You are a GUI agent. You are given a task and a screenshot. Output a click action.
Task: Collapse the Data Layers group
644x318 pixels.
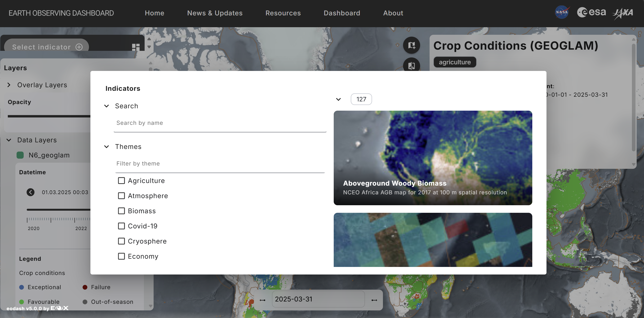coord(9,140)
